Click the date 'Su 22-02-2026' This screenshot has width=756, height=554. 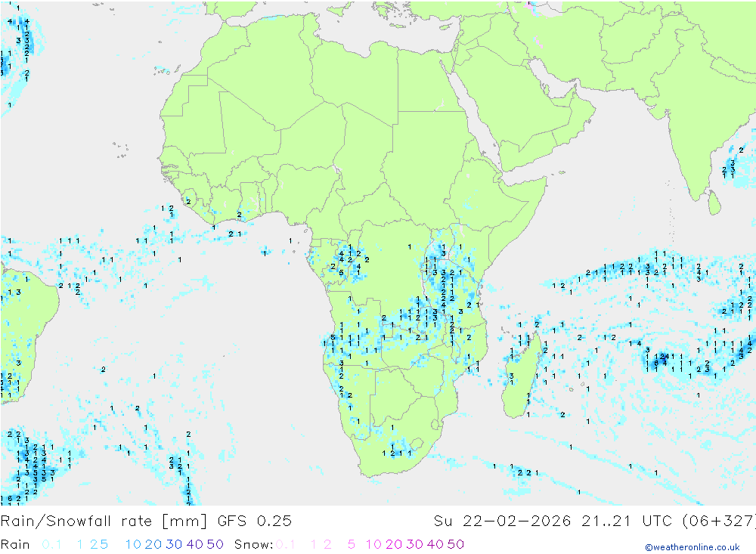click(503, 522)
